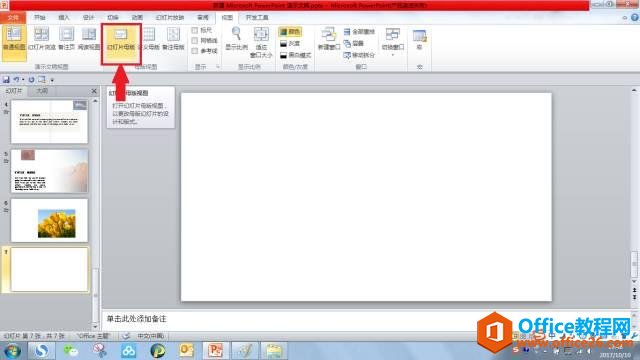Open Customize Quick Access Toolbar dropdown
640x360 pixels.
[52, 80]
